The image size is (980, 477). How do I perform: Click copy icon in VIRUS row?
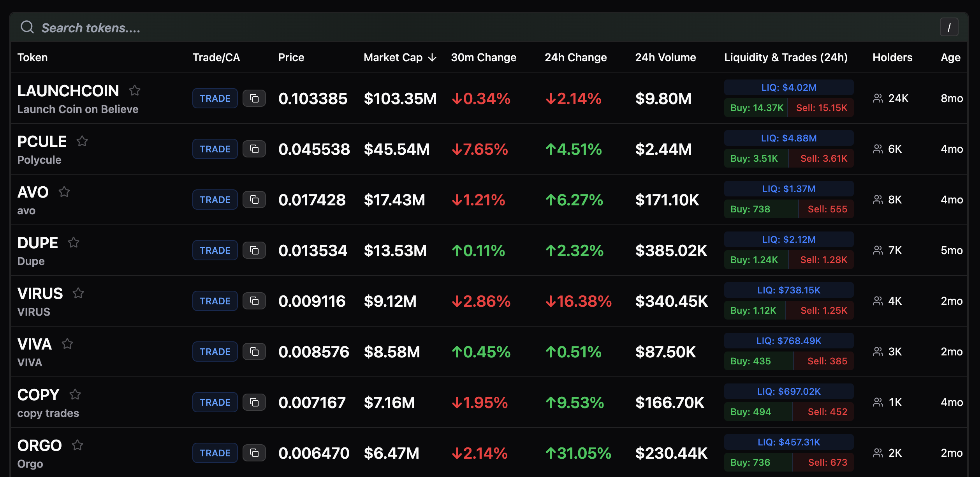pyautogui.click(x=254, y=301)
